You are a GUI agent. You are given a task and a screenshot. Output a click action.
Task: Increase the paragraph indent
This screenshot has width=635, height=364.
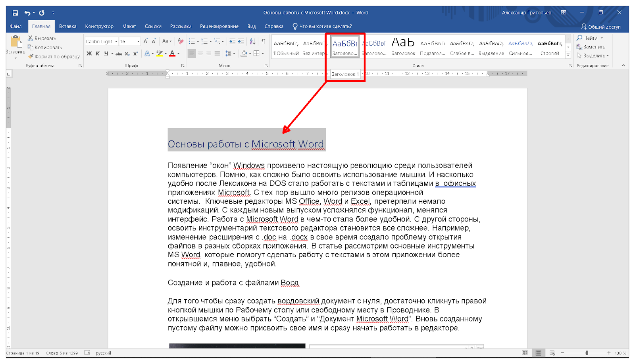tap(241, 41)
